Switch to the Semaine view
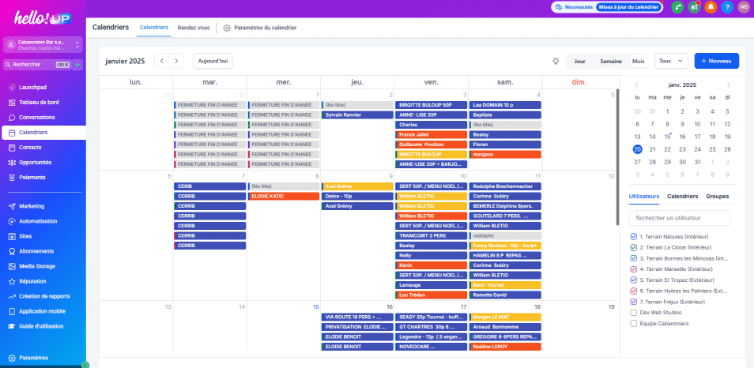Screen dimensions: 754x368 point(610,61)
